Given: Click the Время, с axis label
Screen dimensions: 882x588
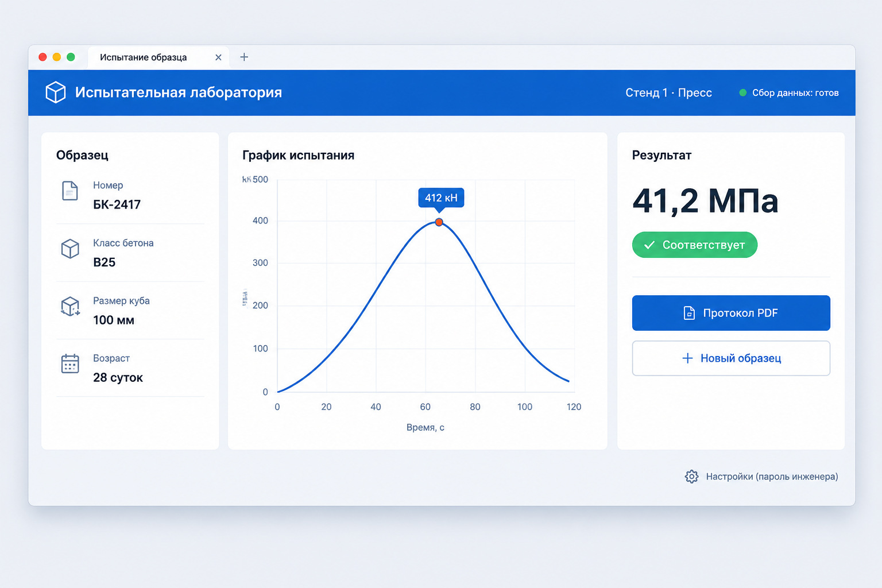Looking at the screenshot, I should pos(425,427).
